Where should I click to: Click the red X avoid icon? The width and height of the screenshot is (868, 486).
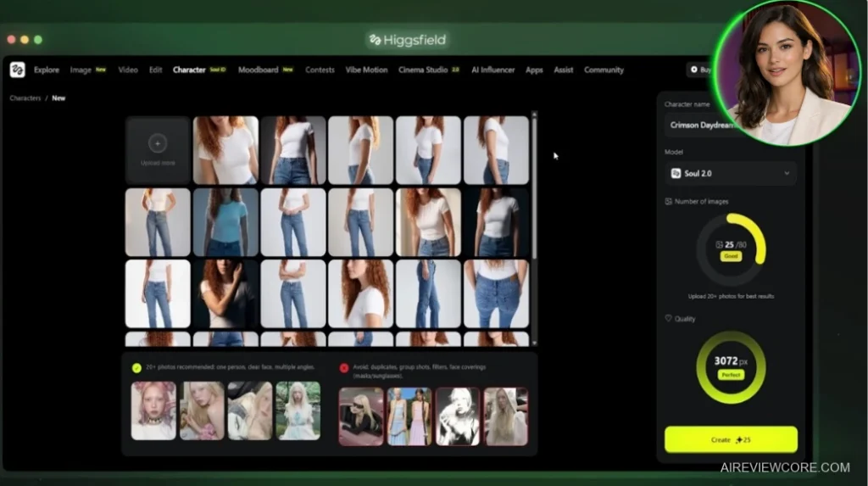344,368
